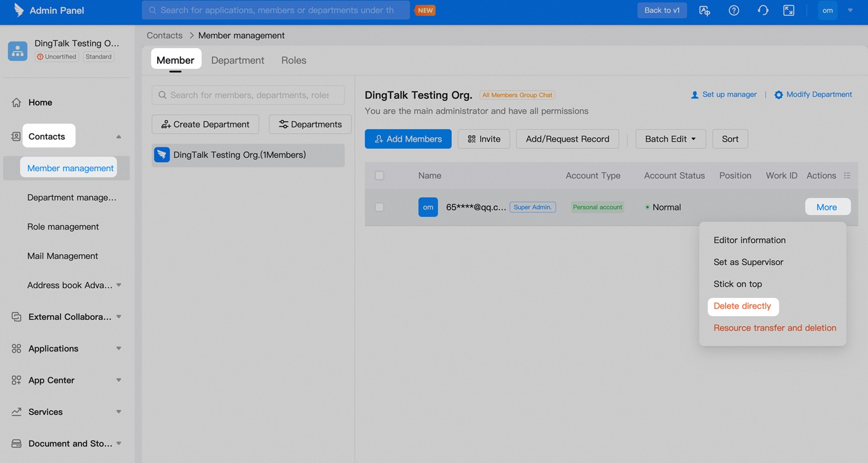The height and width of the screenshot is (463, 868).
Task: Click the icon next to Back to v1
Action: click(705, 10)
